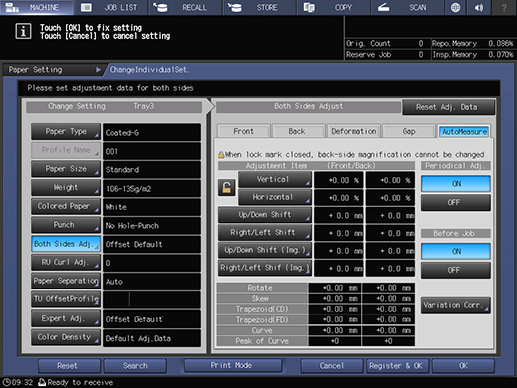This screenshot has width=517, height=388.
Task: Turn Before Job OFF
Action: pos(456,270)
